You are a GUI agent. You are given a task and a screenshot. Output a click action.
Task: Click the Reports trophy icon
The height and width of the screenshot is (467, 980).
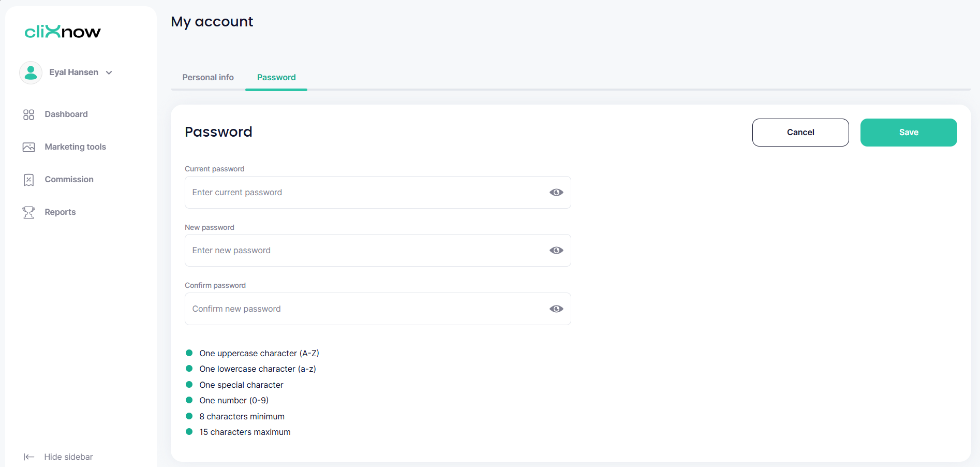click(x=28, y=212)
